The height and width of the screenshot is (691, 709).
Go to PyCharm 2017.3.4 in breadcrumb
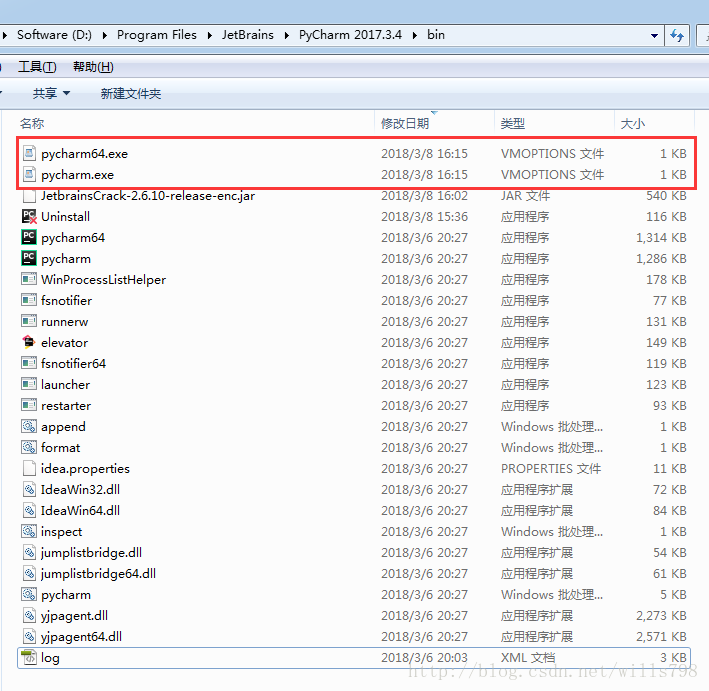coord(350,35)
